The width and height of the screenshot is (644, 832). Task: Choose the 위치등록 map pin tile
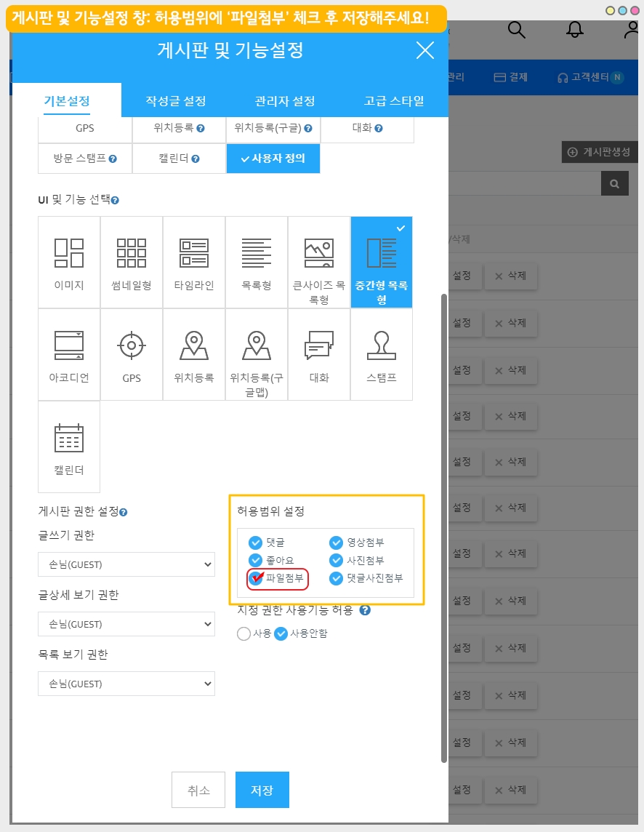coord(194,354)
